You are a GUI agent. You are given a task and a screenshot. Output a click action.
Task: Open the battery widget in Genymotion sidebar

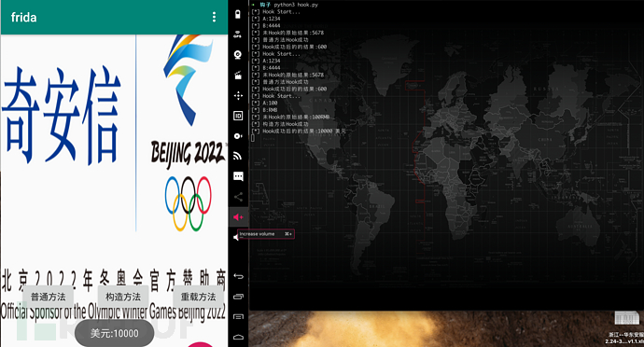tap(238, 14)
